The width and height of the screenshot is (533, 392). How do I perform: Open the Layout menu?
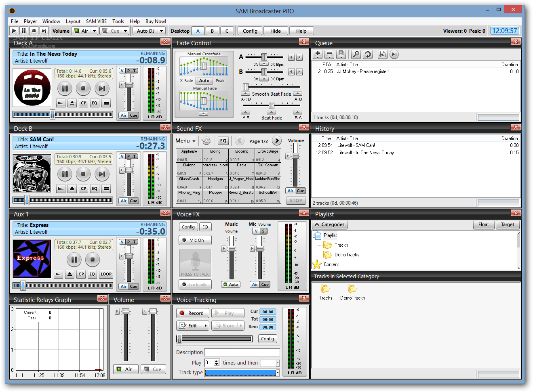(73, 21)
